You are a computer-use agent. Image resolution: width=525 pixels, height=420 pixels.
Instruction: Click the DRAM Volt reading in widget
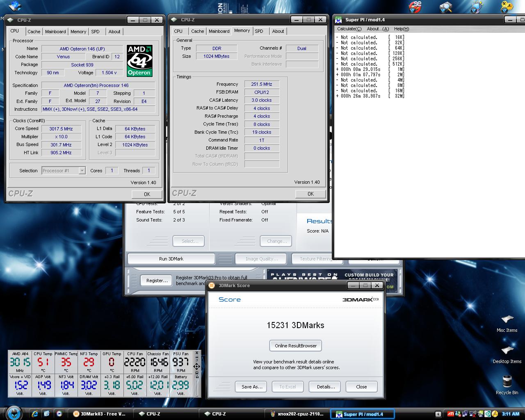89,385
